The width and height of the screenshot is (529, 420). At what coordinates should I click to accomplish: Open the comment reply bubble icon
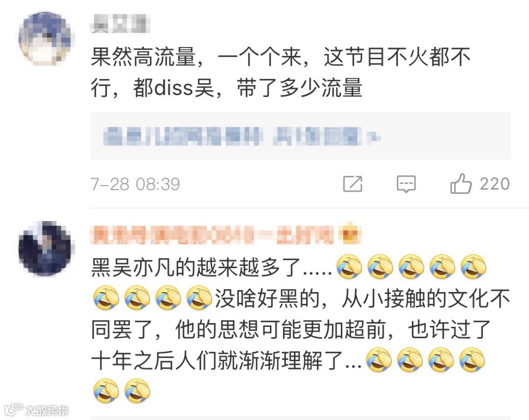(x=406, y=184)
